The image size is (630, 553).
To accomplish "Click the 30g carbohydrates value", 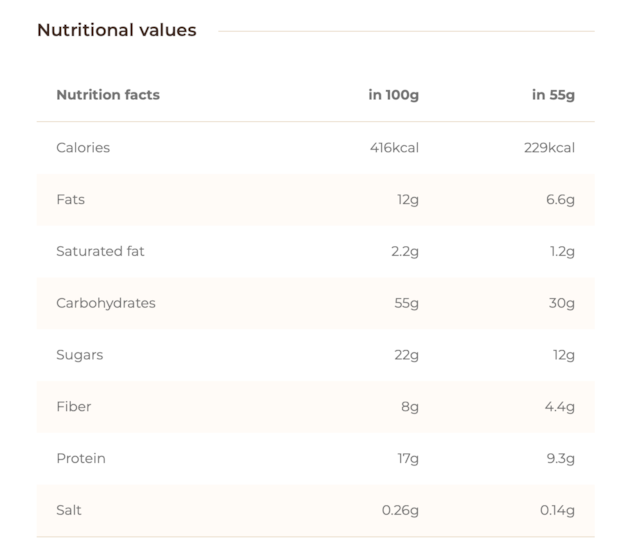I will click(x=562, y=303).
